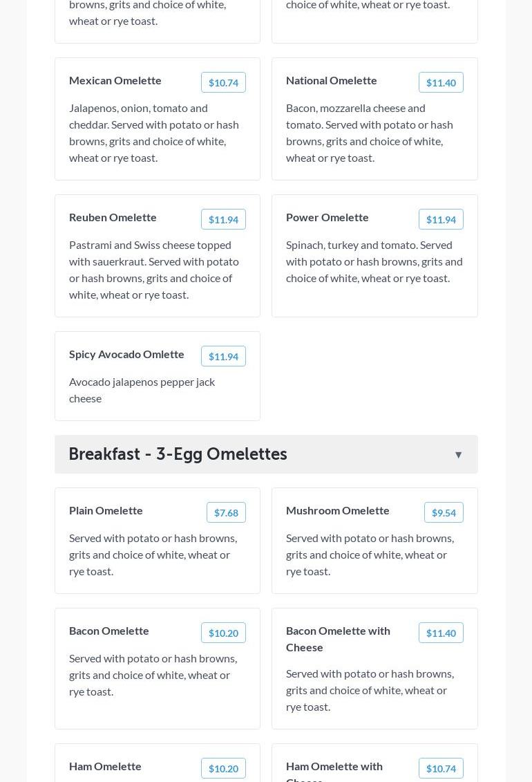
Task: Click the Breakfast - 3-Egg Omelettes heading
Action: [x=178, y=454]
